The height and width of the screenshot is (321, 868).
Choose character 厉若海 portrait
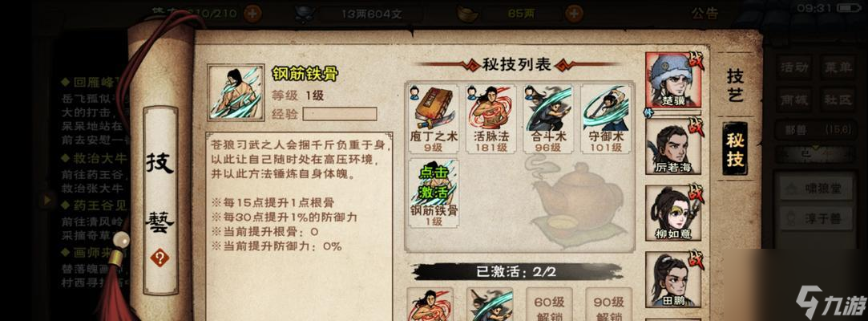point(673,146)
